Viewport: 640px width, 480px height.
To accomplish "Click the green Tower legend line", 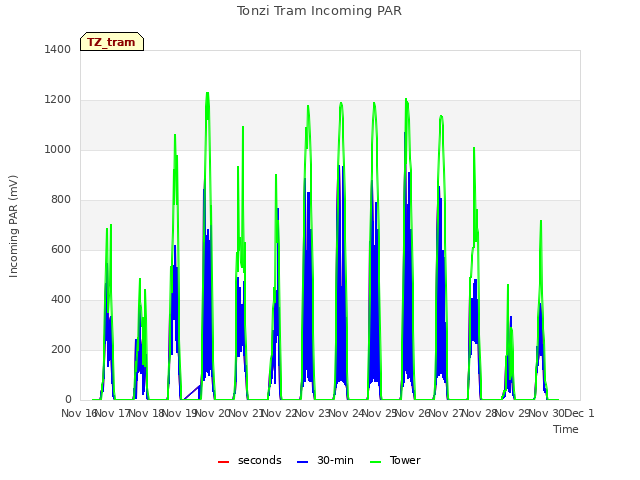I will (x=375, y=462).
